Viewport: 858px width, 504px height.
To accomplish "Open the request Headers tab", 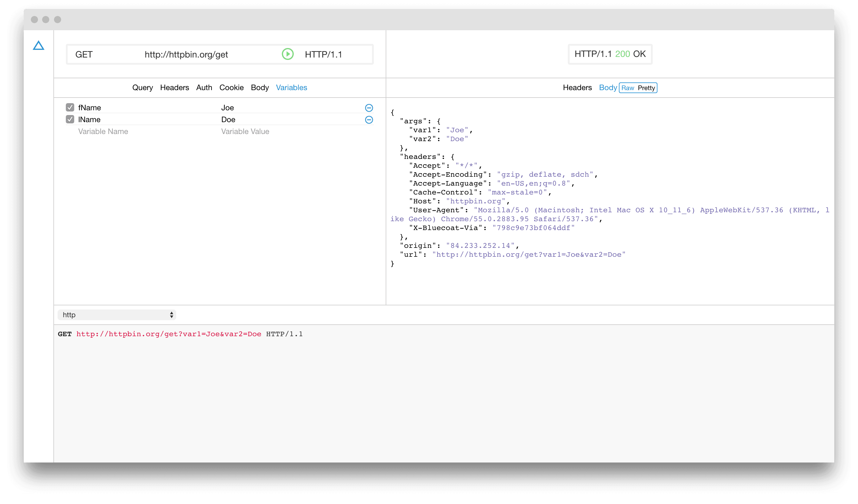I will [174, 87].
